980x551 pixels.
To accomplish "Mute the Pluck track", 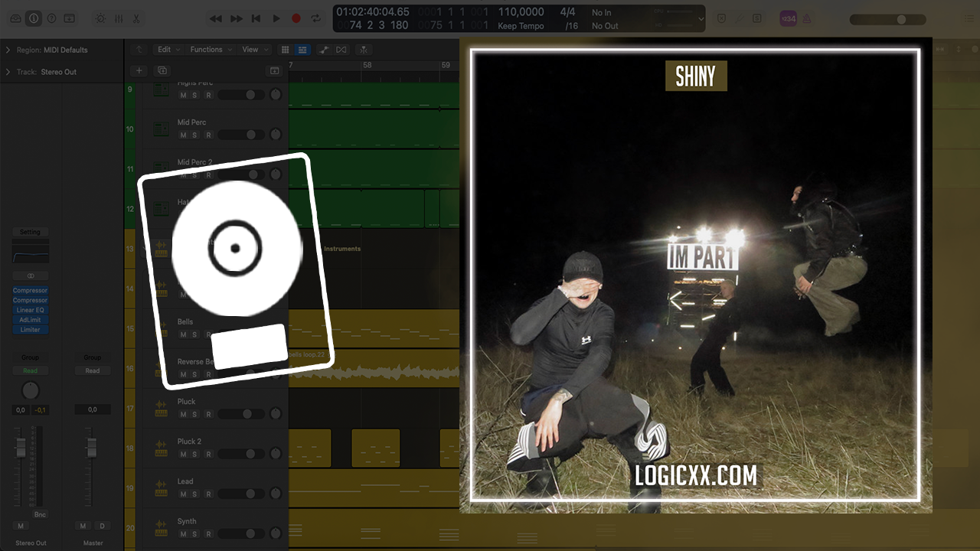I will (182, 414).
